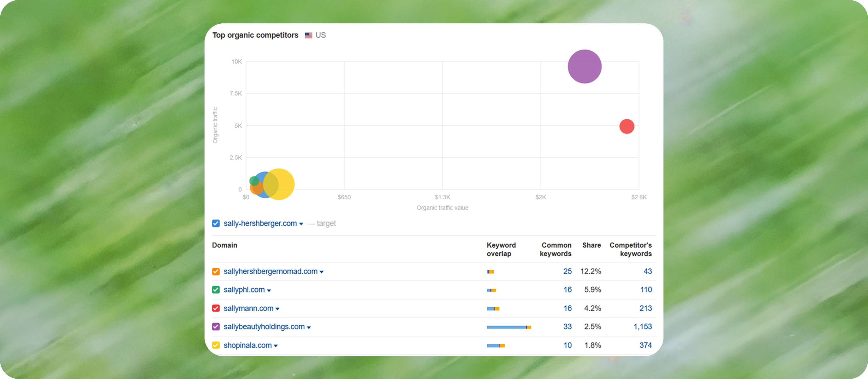Open the sallyhershbergernomad.com domain link
Screen dimensions: 868x379
coord(271,272)
